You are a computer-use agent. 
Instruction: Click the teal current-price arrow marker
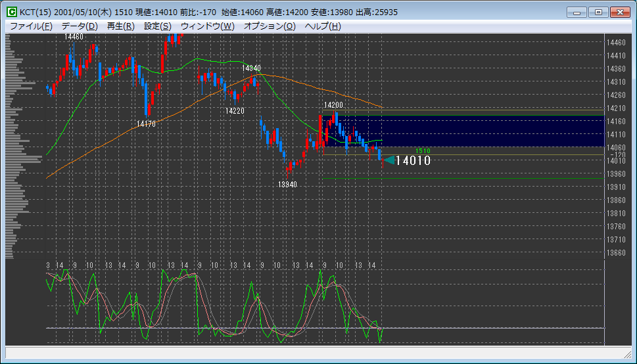pos(388,160)
